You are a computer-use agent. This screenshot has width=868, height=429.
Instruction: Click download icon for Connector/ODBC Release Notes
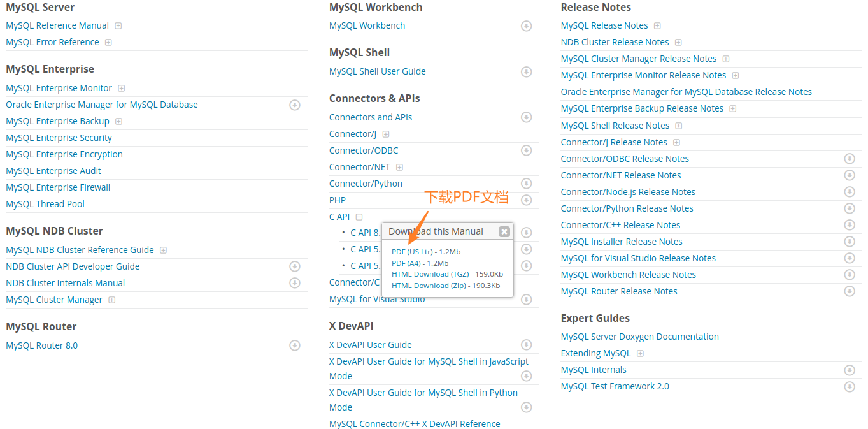point(850,159)
